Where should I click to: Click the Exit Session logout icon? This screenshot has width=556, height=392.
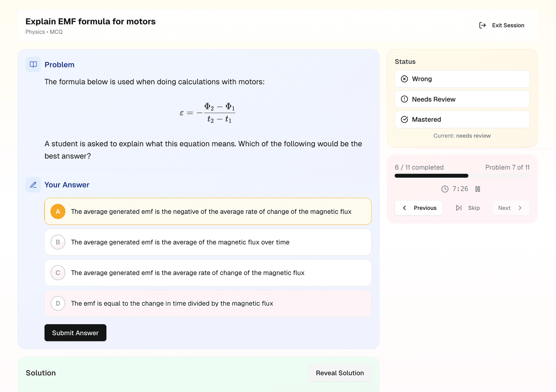[482, 25]
